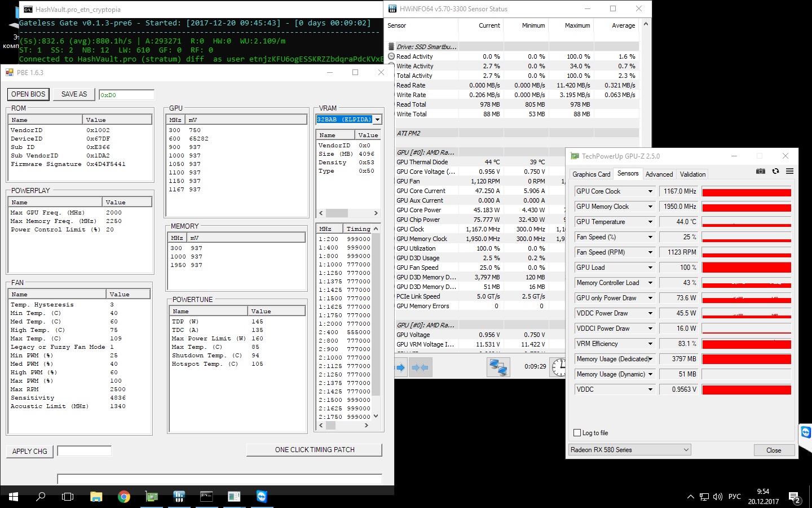
Task: Click the long text field at PBE bottom
Action: (219, 479)
